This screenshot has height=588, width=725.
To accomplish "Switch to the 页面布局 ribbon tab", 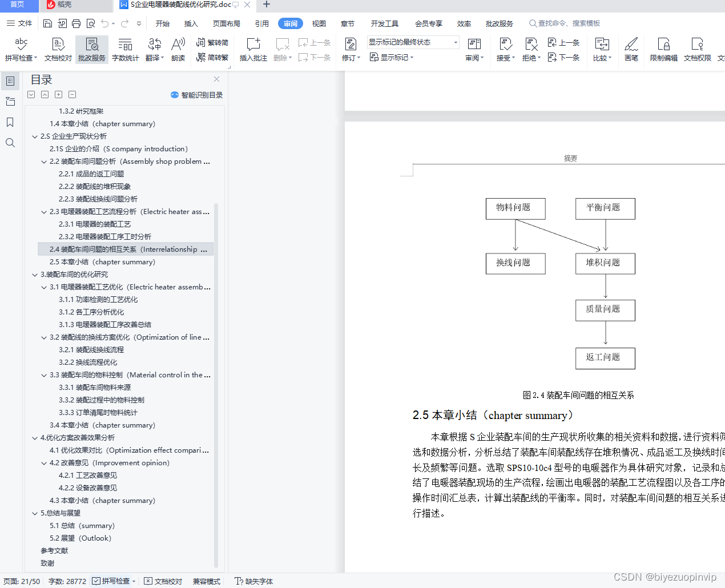I will tap(227, 23).
